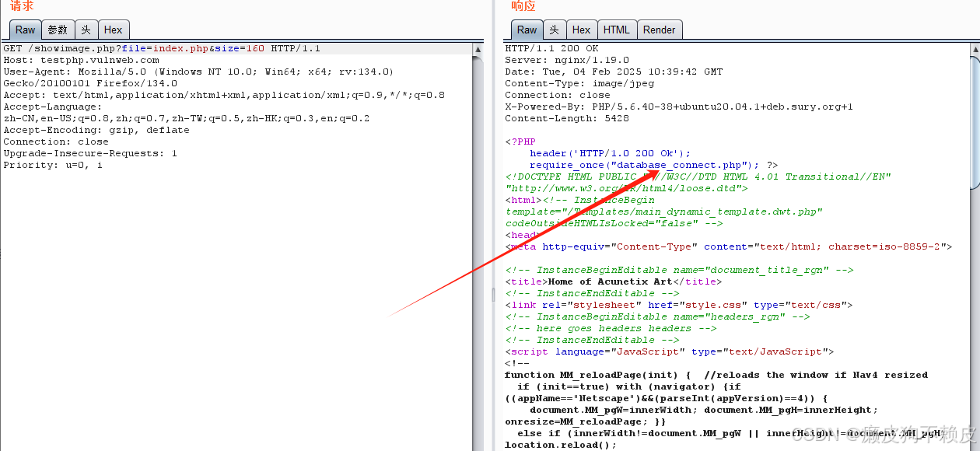Click the 'Server: nginx/1.19.0' header
This screenshot has width=980, height=451.
567,60
